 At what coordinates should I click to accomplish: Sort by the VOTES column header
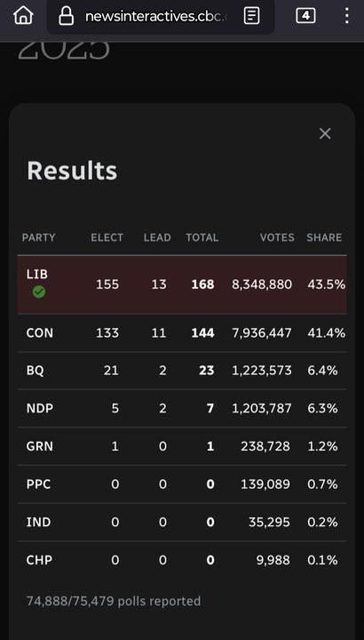277,237
